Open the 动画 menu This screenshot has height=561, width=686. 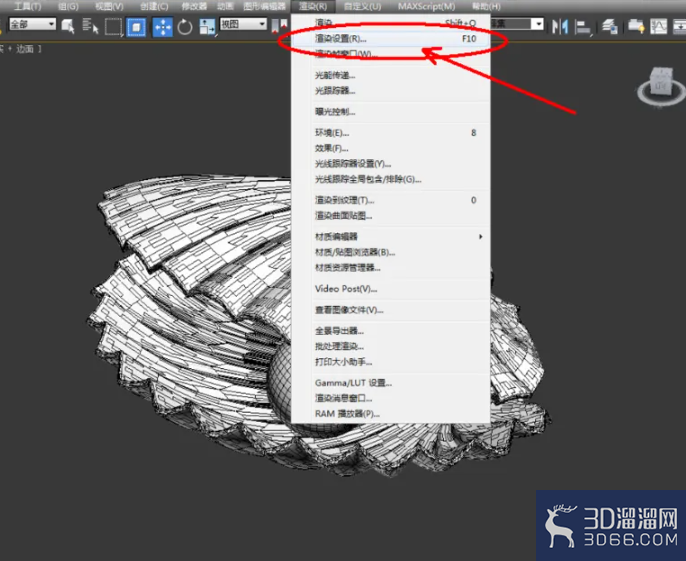pos(225,7)
